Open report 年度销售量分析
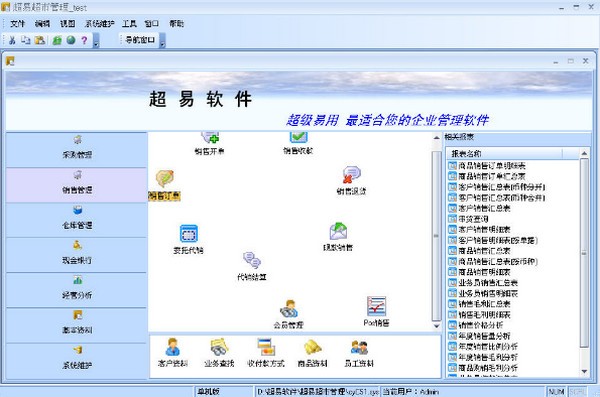The height and width of the screenshot is (397, 600). 484,336
